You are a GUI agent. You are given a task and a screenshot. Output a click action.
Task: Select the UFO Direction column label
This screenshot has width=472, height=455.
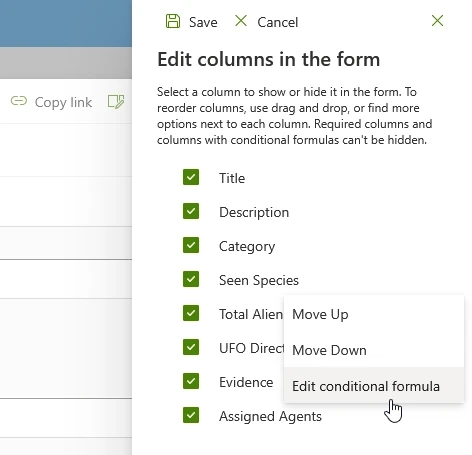point(252,348)
